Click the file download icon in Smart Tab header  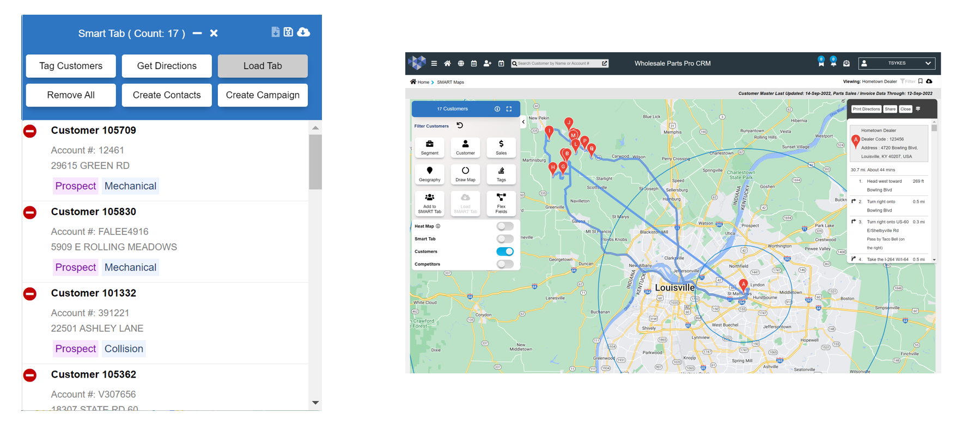tap(276, 32)
